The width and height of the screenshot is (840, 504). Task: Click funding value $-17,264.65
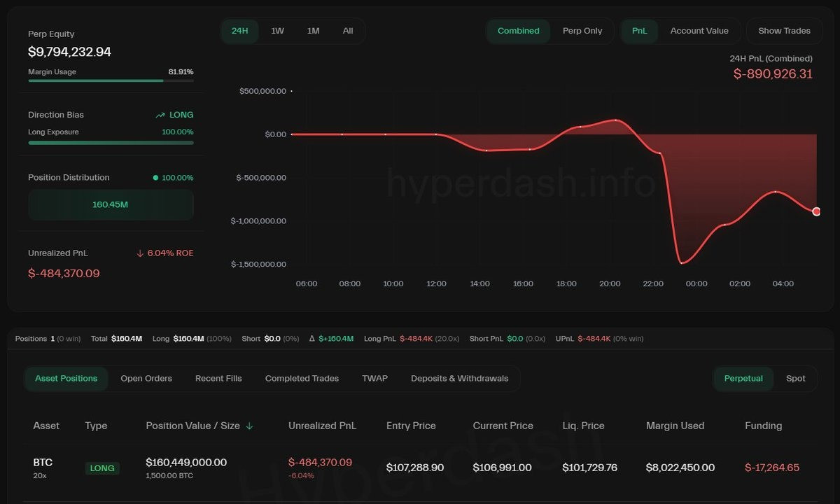(x=772, y=468)
